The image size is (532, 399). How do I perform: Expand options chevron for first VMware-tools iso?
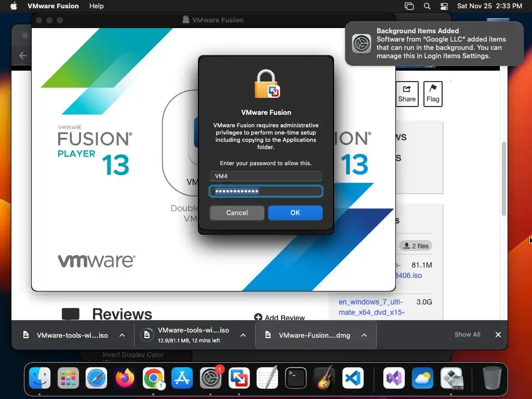coord(122,335)
